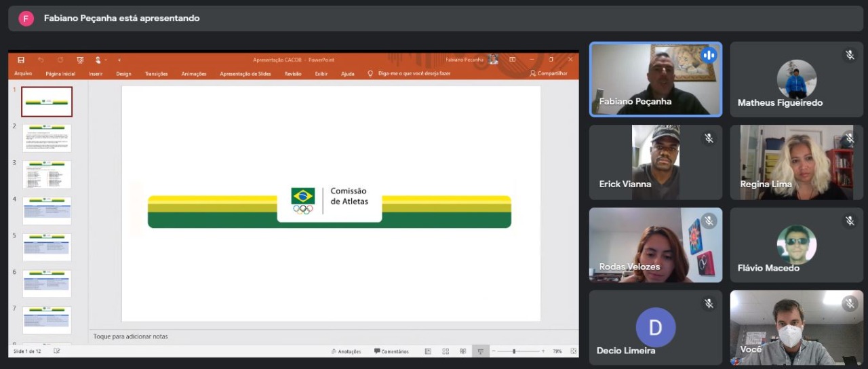The image size is (868, 369).
Task: Click muted mic icon on Decio Limeira tile
Action: point(709,303)
